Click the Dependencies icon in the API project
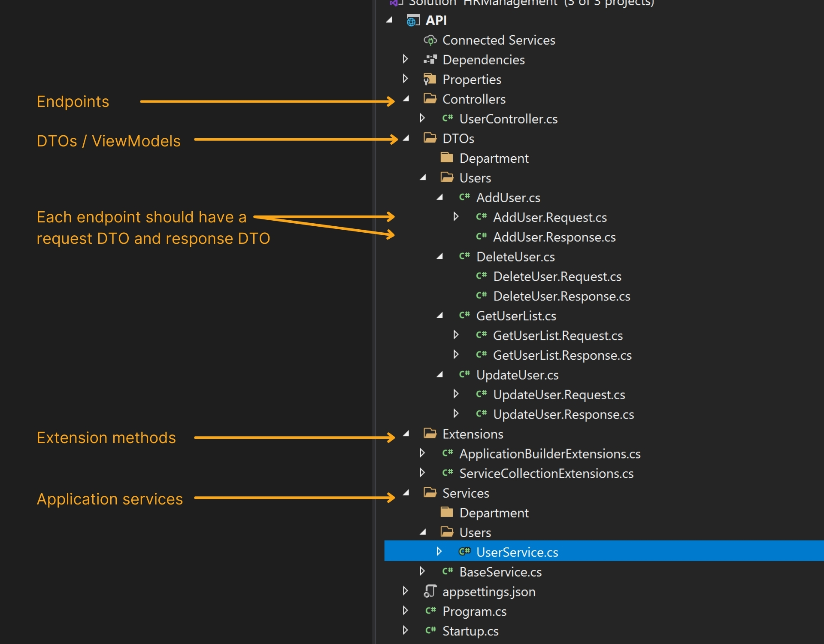The width and height of the screenshot is (824, 644). [430, 60]
